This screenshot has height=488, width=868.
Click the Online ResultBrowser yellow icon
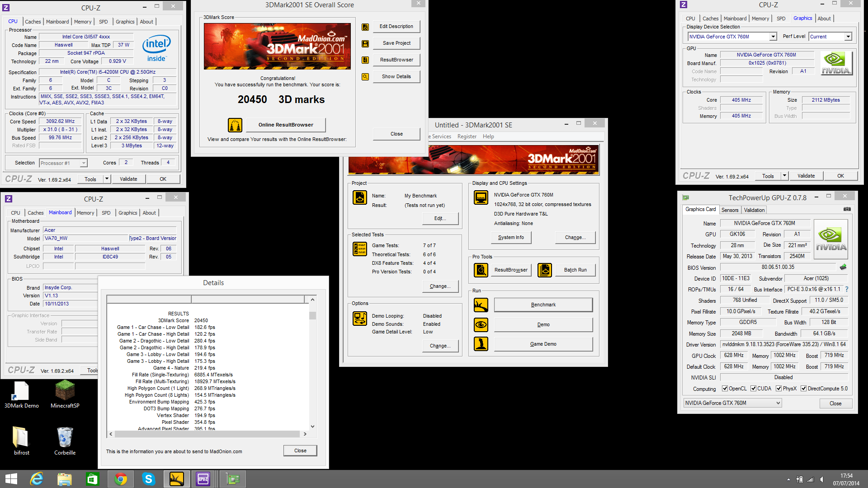click(235, 125)
